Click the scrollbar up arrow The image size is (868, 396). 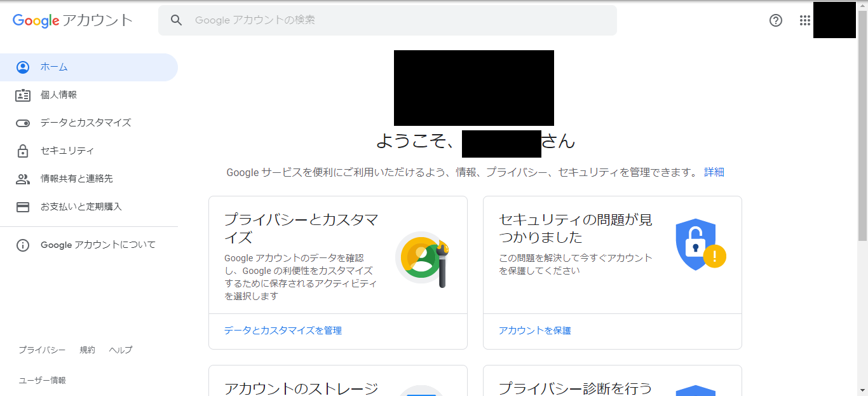click(x=862, y=6)
